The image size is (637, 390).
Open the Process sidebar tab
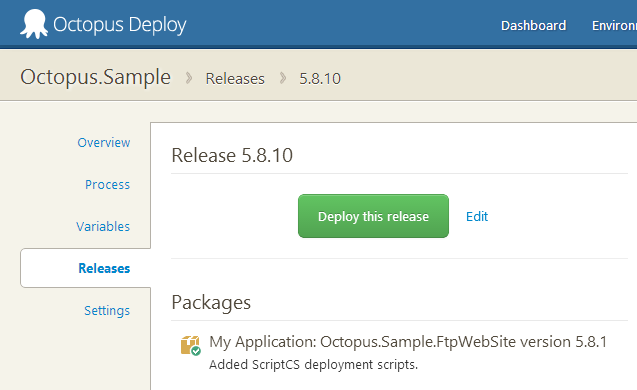(x=107, y=184)
